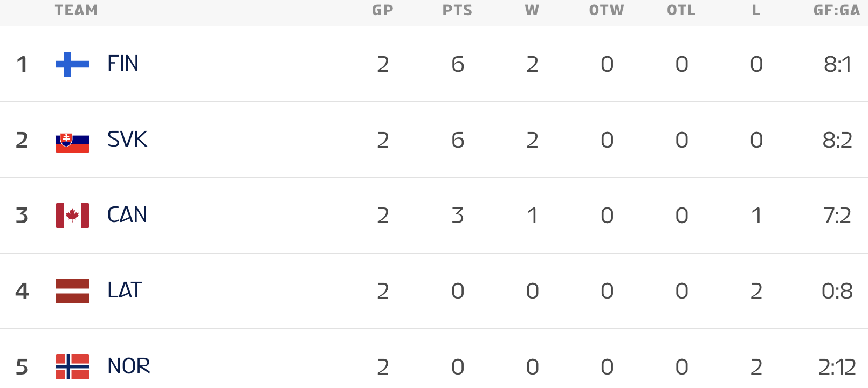Open the LAT team link

(x=125, y=290)
